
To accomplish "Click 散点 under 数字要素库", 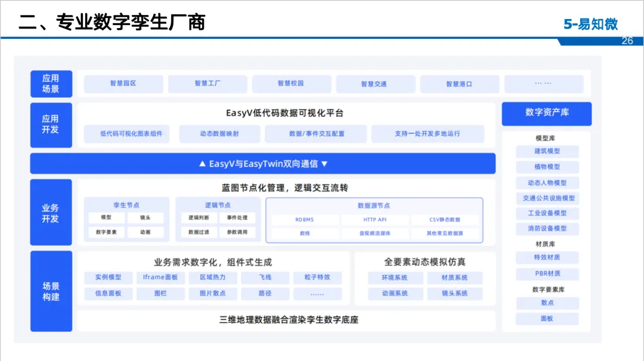I will pyautogui.click(x=547, y=303).
